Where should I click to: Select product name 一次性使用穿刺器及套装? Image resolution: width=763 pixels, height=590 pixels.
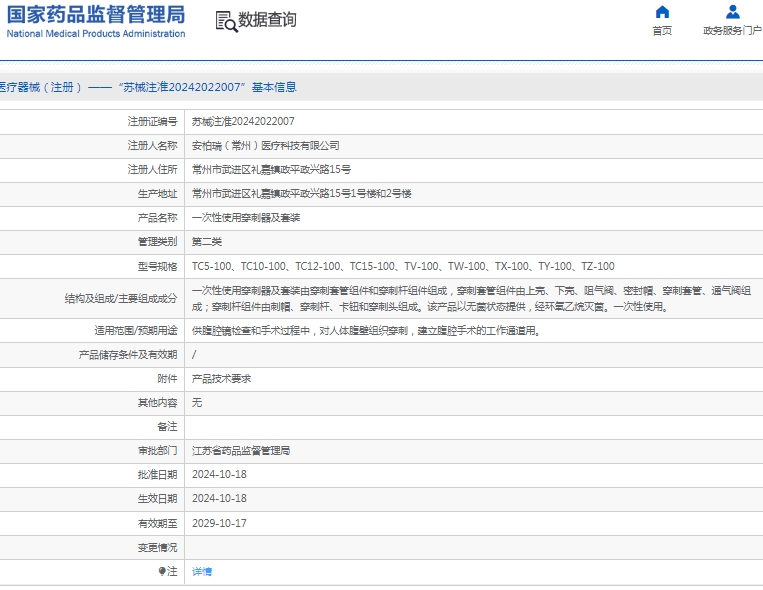(246, 218)
